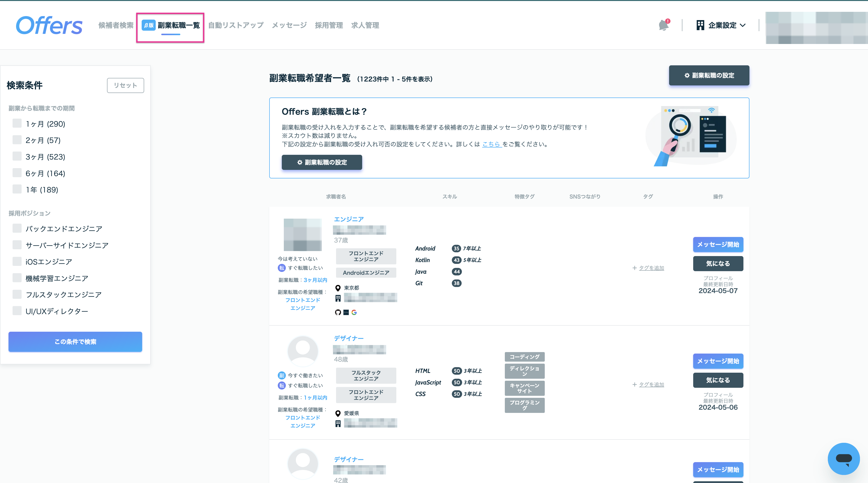Viewport: 868px width, 483px height.
Task: Click the ディレクション feature tag
Action: coord(525,371)
